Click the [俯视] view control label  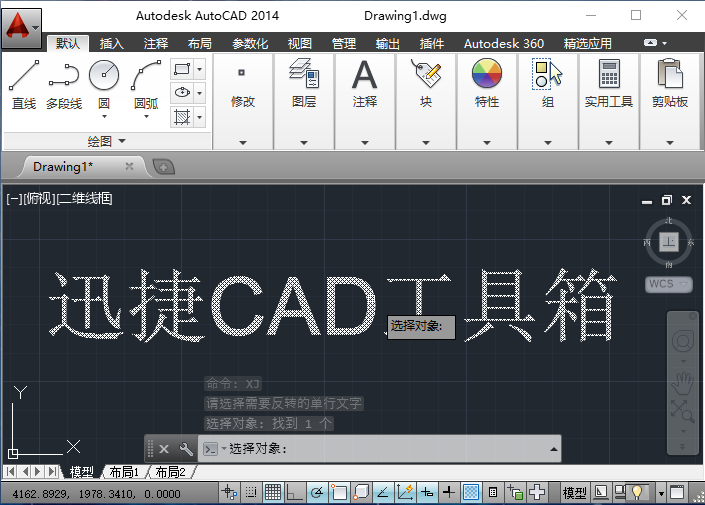(x=40, y=198)
